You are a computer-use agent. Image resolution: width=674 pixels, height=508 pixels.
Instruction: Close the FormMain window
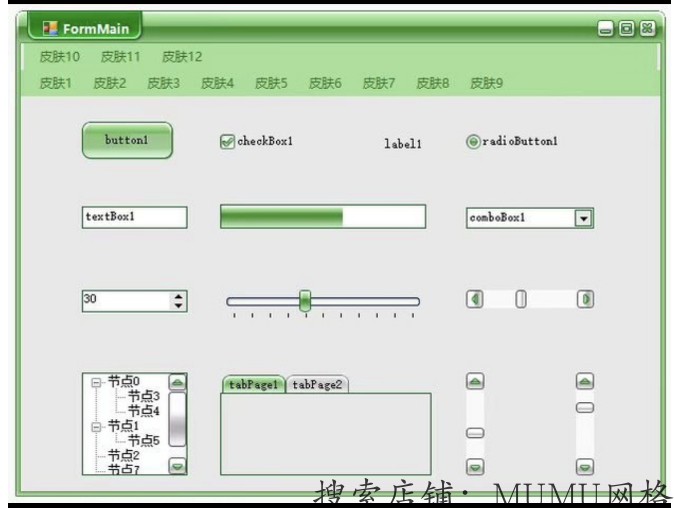pos(647,29)
